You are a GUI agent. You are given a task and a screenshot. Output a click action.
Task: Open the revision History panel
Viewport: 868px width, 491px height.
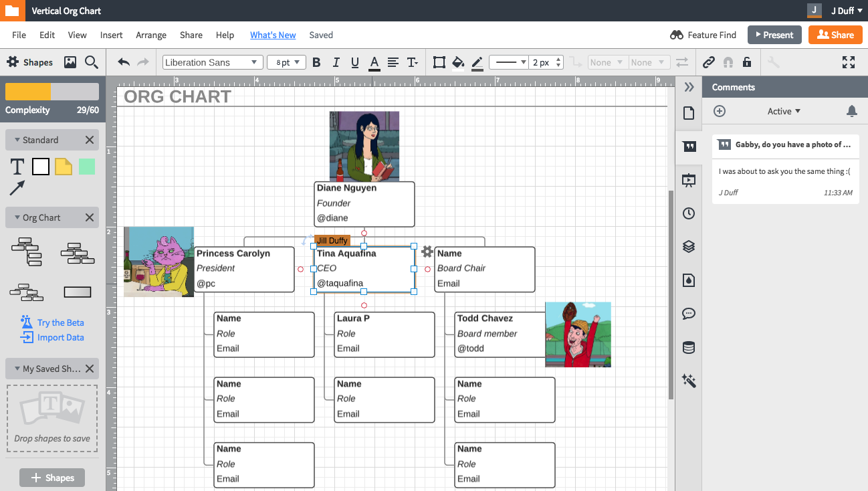(x=688, y=213)
